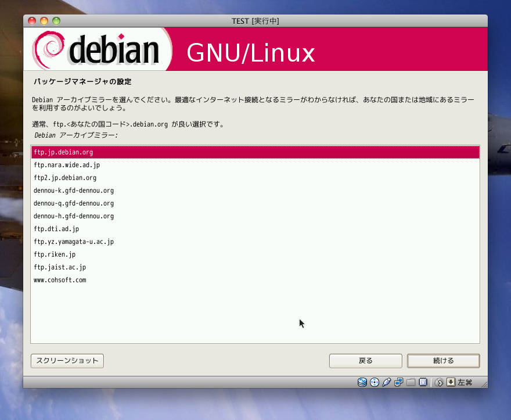Click the virtualization CPU chip icon
This screenshot has width=511, height=420.
tap(423, 382)
